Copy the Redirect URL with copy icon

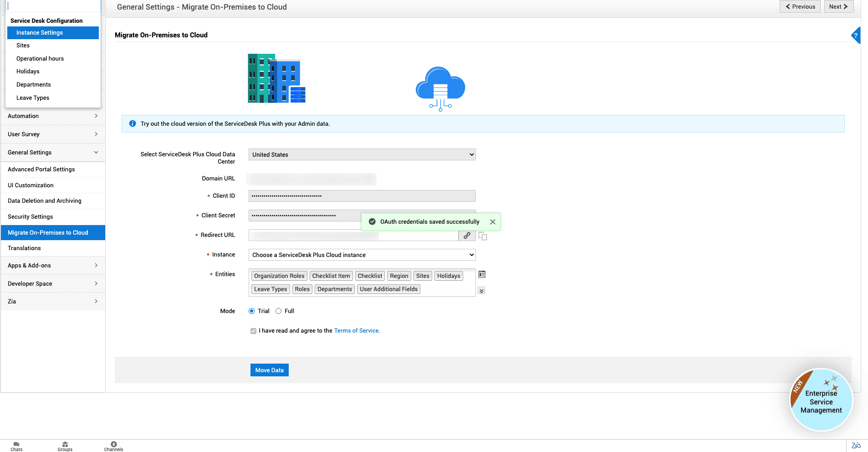tap(483, 236)
